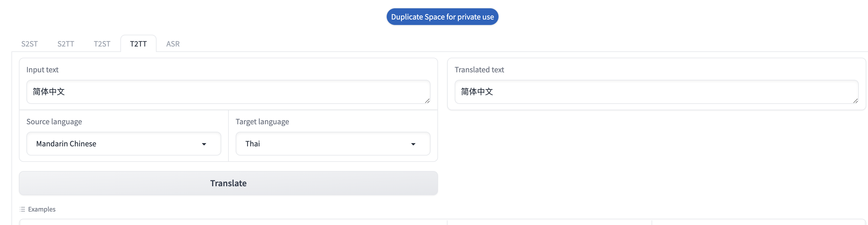Click the Translated text label
The height and width of the screenshot is (225, 868).
[479, 69]
